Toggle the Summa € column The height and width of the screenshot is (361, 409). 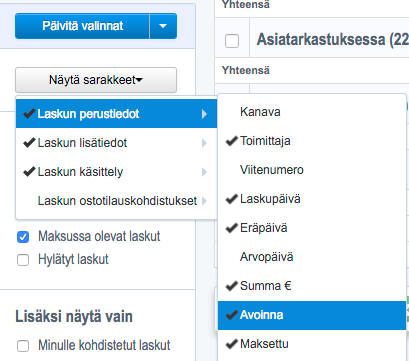click(312, 286)
